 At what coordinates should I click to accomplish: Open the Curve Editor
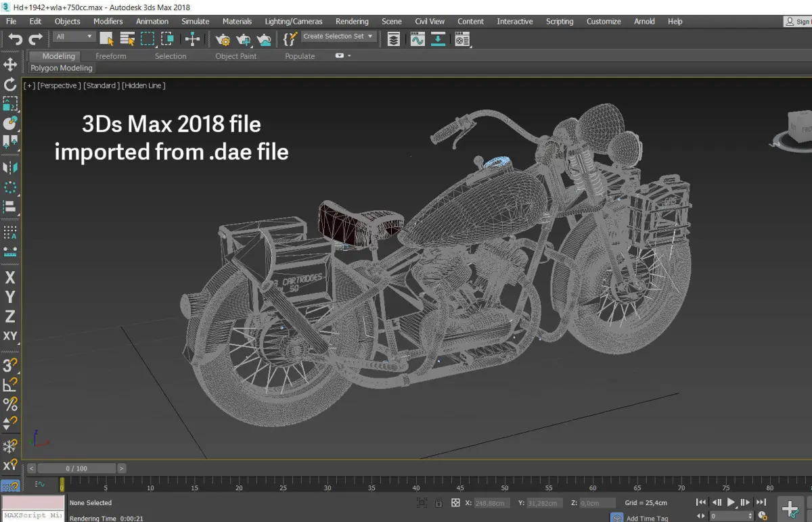click(x=418, y=39)
